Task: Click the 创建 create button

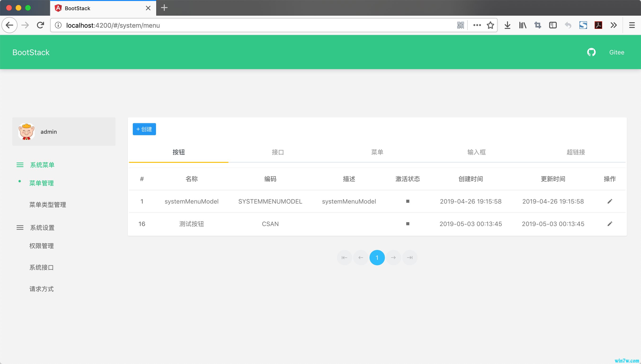Action: coord(144,129)
